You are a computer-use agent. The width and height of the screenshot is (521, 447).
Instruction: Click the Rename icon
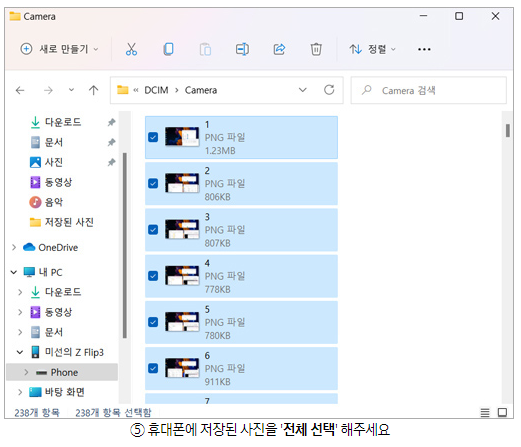(x=242, y=49)
